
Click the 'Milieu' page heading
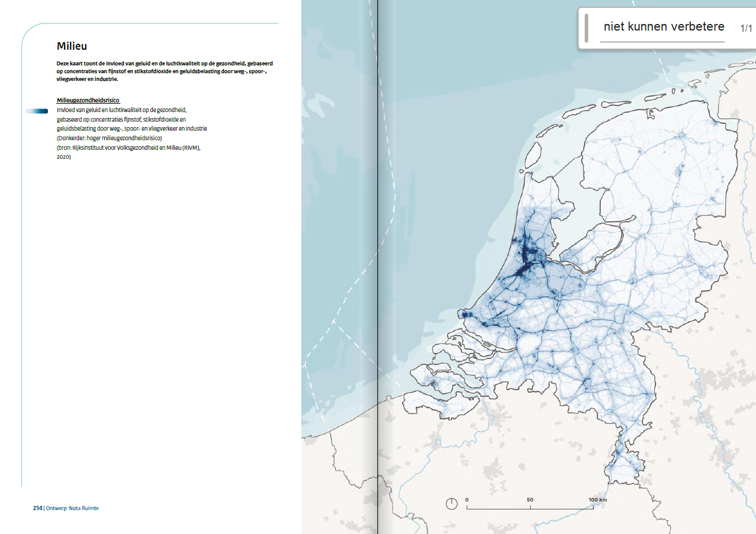coord(72,46)
